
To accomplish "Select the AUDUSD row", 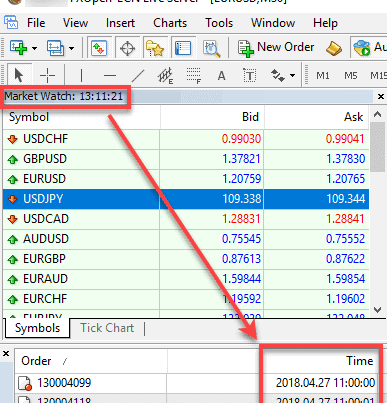I will click(186, 239).
